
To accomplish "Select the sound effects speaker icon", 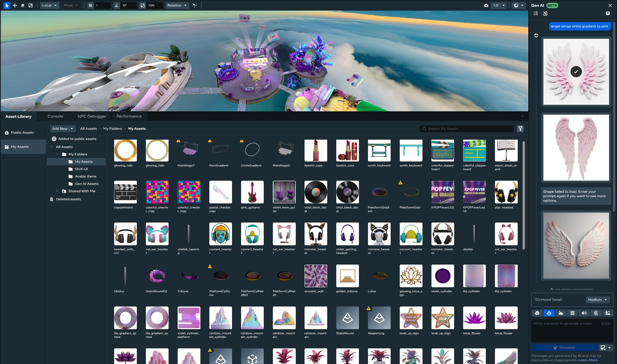I will click(584, 313).
